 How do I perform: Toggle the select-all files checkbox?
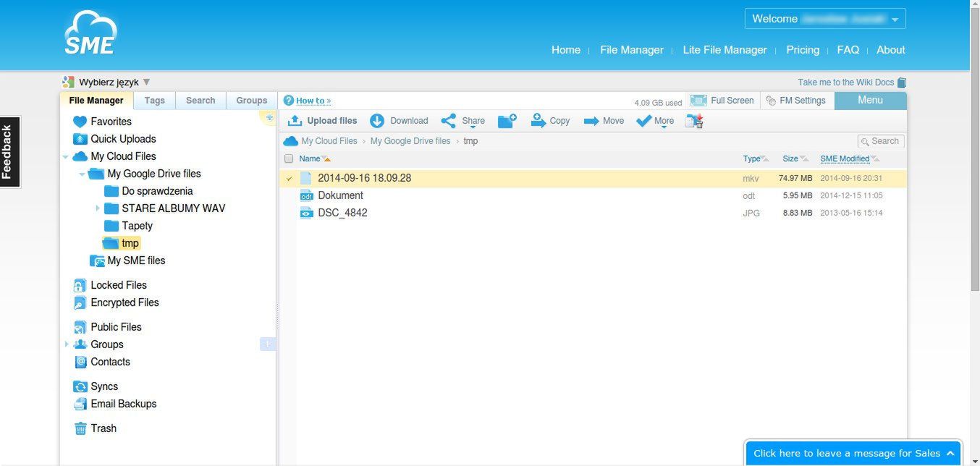[289, 158]
